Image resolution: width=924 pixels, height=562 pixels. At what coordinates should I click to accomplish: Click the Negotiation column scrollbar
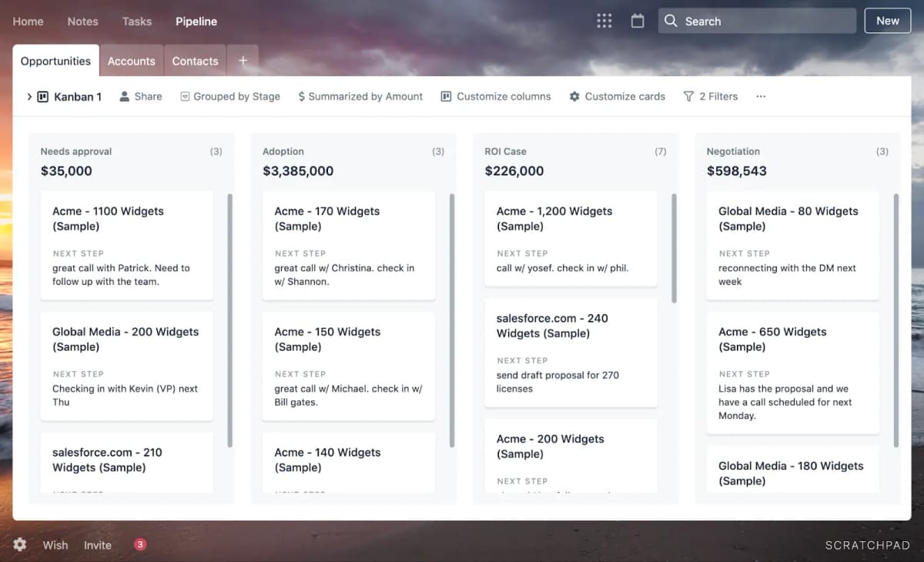click(x=896, y=320)
